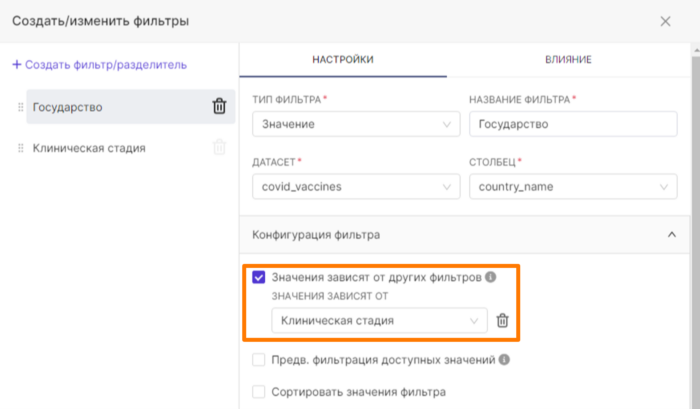
Task: Switch to the Влияние tab
Action: [x=568, y=59]
